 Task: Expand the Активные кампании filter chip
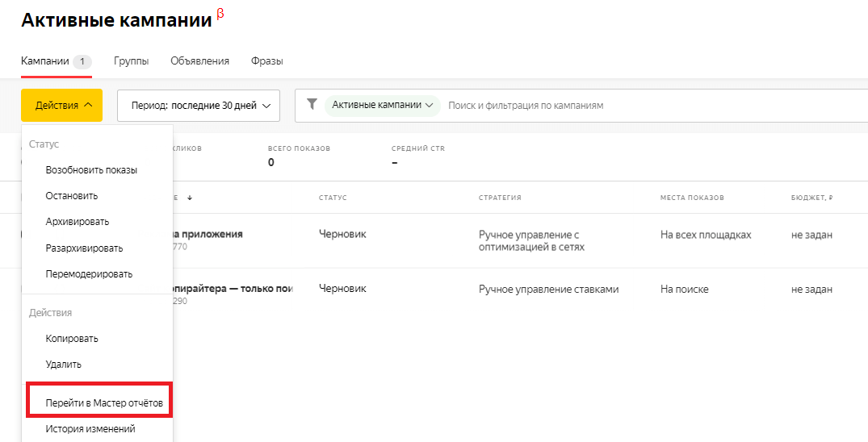point(383,106)
